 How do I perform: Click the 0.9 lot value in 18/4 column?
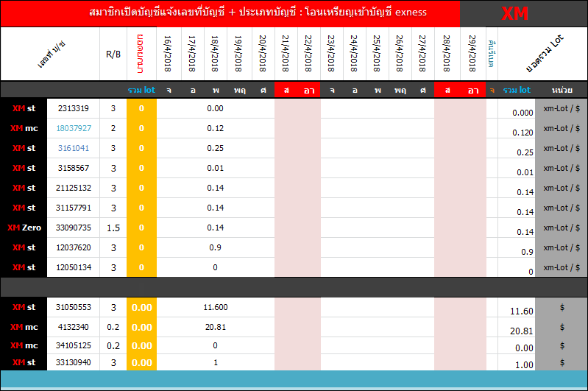[x=215, y=247]
